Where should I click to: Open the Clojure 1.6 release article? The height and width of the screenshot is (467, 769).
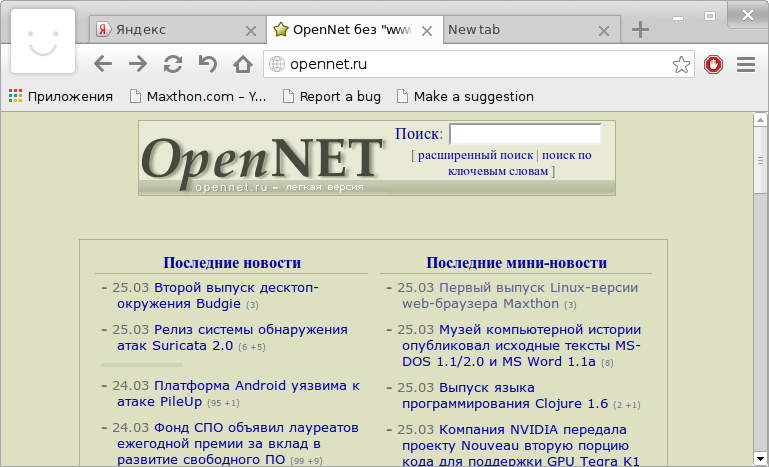pos(505,395)
